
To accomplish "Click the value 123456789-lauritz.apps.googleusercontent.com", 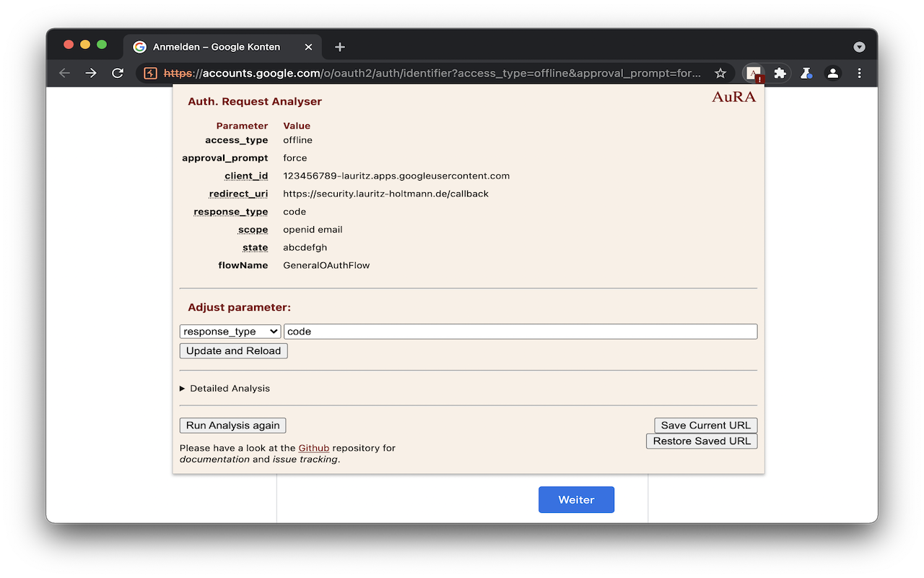I will [396, 176].
